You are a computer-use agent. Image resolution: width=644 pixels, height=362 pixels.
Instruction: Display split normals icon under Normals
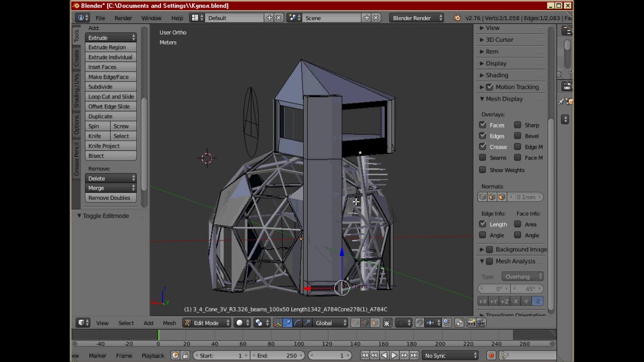coord(492,197)
